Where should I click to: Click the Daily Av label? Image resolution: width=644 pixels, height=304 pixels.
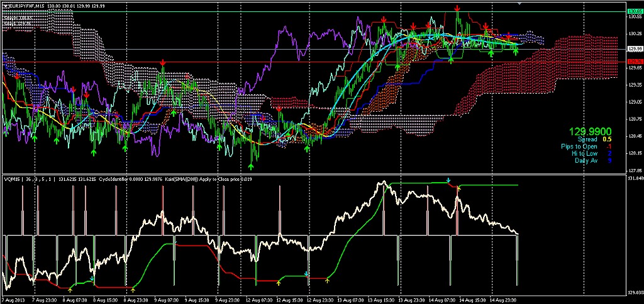pos(585,160)
